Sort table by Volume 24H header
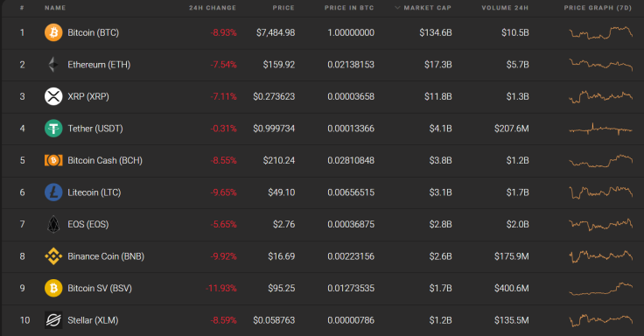Viewport: 644px width, 336px height. point(505,8)
